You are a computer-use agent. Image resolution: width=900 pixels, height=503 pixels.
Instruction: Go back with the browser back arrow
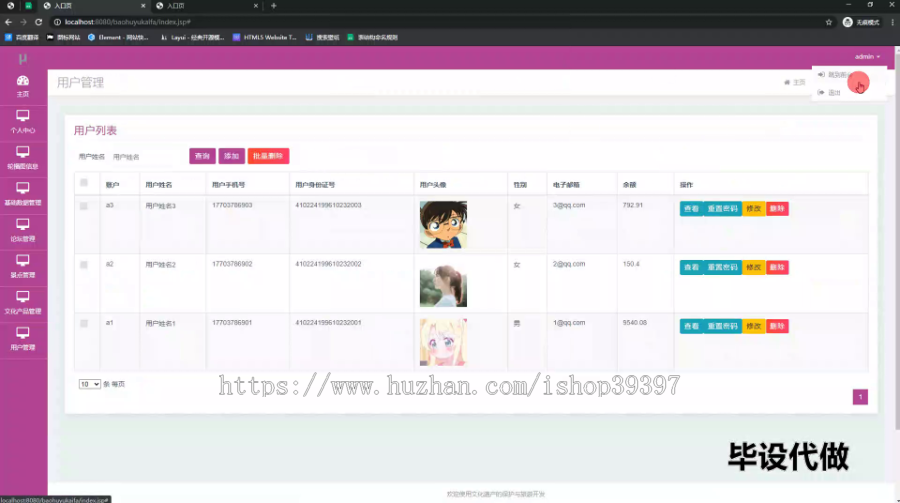point(8,22)
